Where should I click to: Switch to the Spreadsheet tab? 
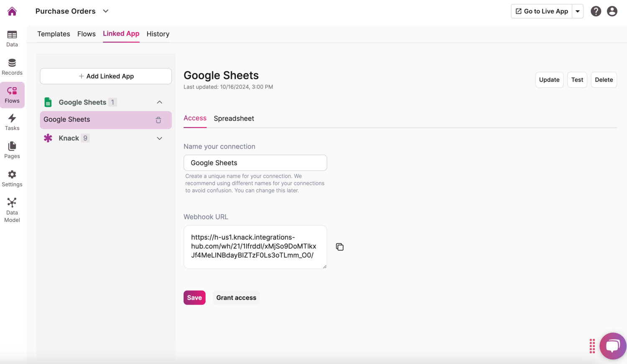click(234, 119)
